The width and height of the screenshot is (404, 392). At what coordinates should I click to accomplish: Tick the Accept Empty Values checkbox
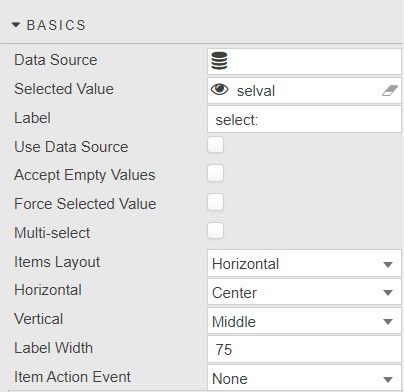coord(215,173)
